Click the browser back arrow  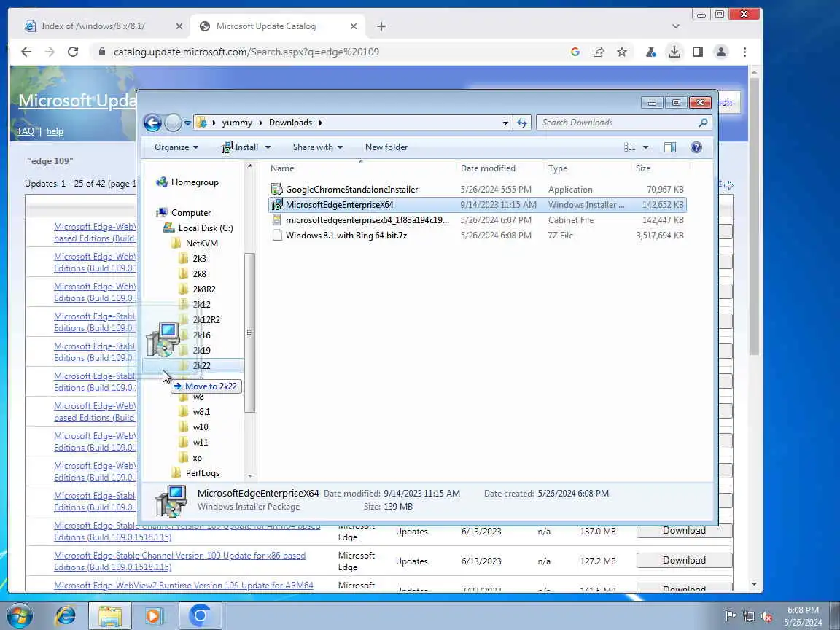(x=26, y=52)
